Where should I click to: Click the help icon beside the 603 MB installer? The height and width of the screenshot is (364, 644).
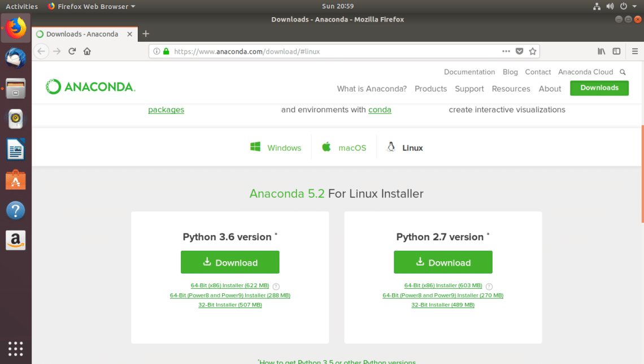[489, 287]
